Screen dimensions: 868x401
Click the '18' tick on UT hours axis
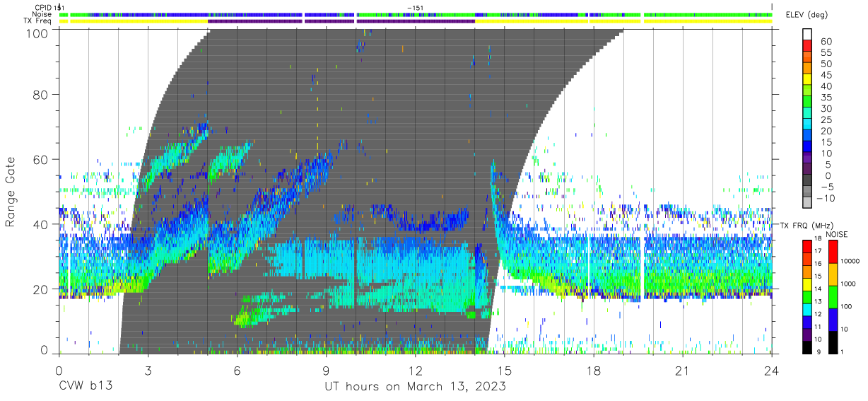[x=594, y=370]
